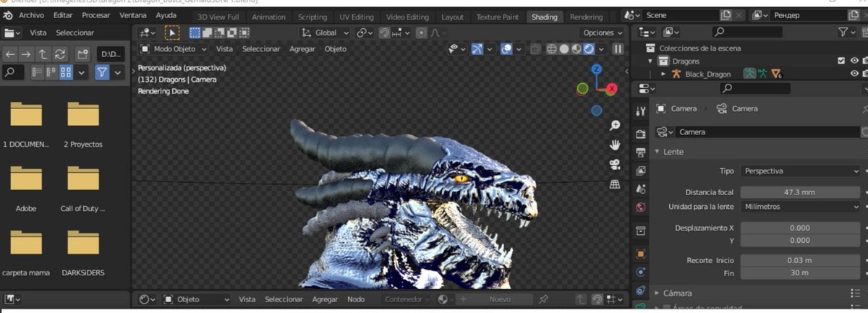Switch to the Rendering workspace tab
The width and height of the screenshot is (868, 313).
pyautogui.click(x=586, y=17)
